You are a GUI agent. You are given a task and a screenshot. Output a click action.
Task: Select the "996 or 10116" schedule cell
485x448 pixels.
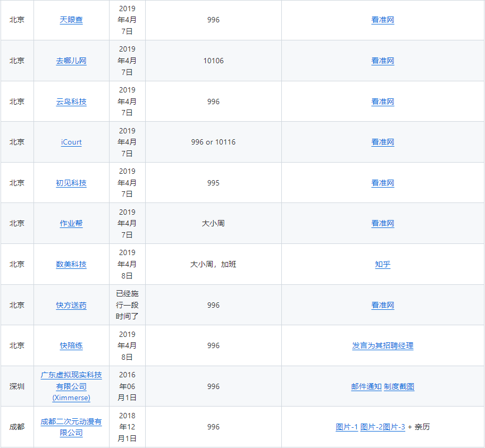[213, 142]
